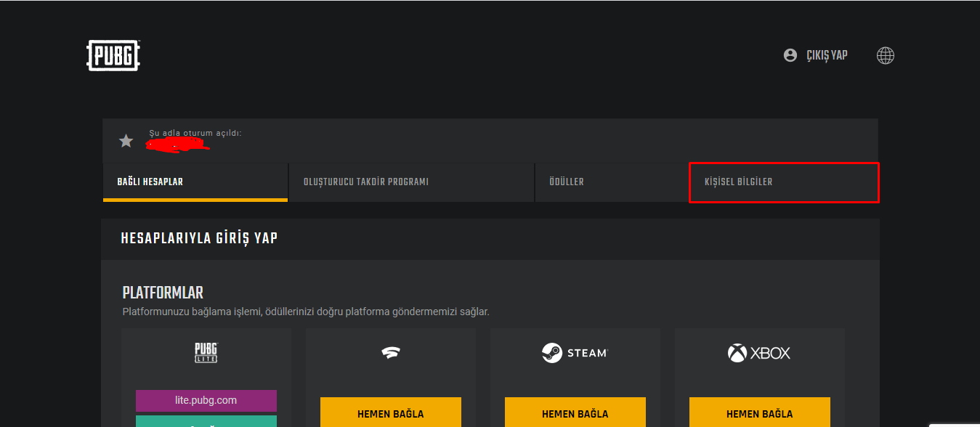Click the star icon beside the session name
Viewport: 980px width, 427px height.
pyautogui.click(x=126, y=141)
